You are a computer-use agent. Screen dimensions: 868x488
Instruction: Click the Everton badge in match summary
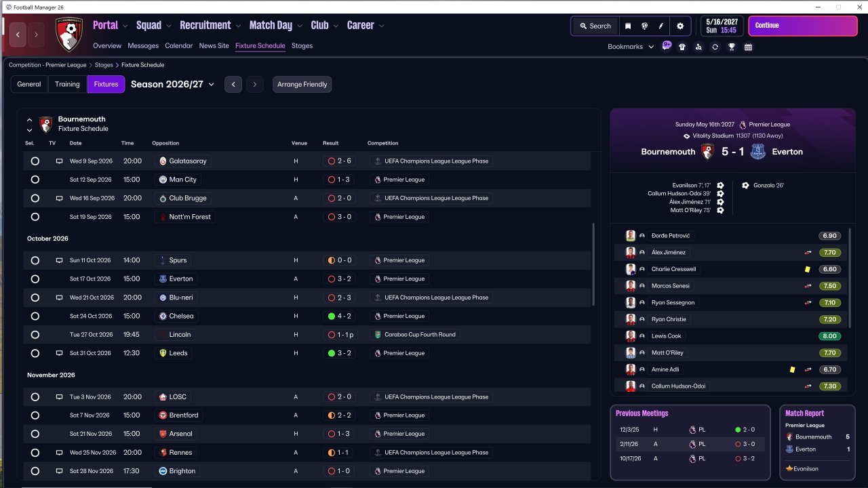pyautogui.click(x=758, y=152)
